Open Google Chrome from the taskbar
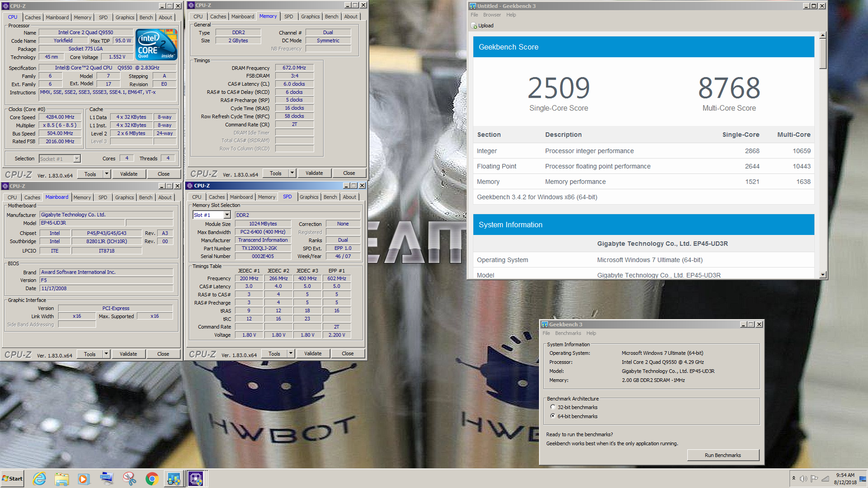Screen dimensions: 868x488 point(152,479)
